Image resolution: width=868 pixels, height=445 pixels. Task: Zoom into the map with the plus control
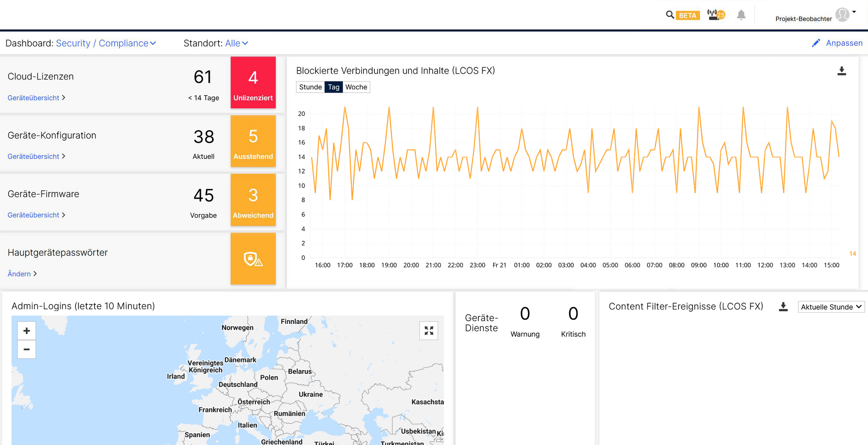tap(26, 330)
